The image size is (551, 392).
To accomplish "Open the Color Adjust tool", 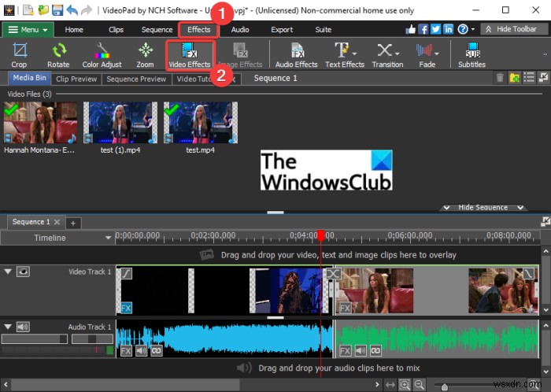I will pos(102,55).
